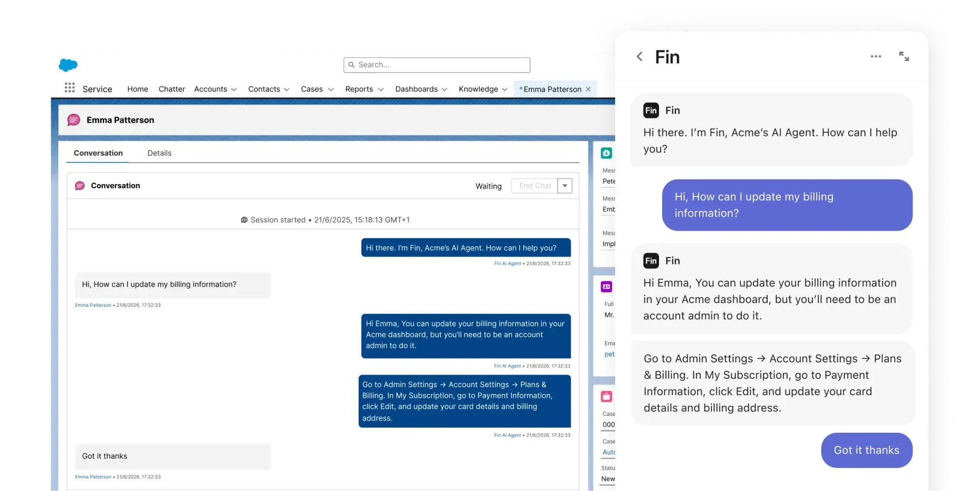Click the Conversation panel chat bubble icon
The width and height of the screenshot is (980, 491).
coord(80,186)
